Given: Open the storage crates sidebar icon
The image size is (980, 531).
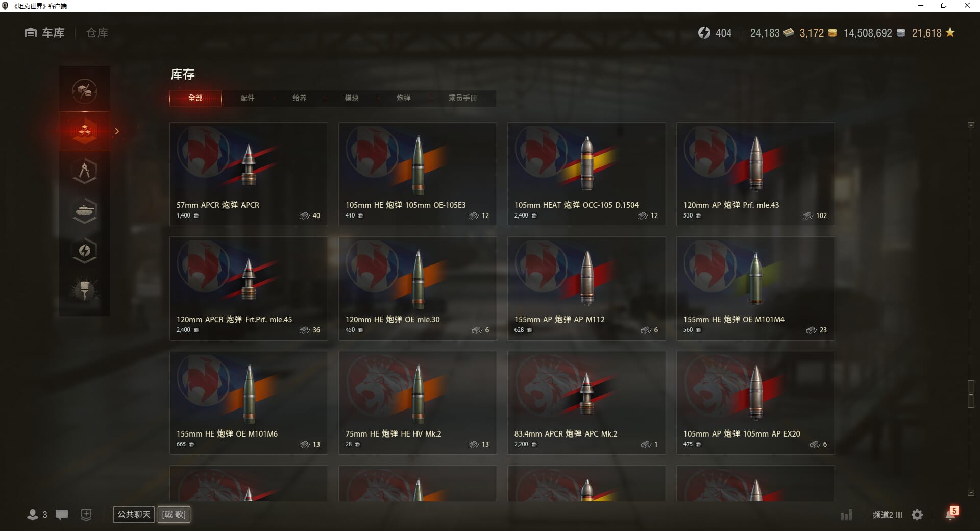Looking at the screenshot, I should pos(85,131).
